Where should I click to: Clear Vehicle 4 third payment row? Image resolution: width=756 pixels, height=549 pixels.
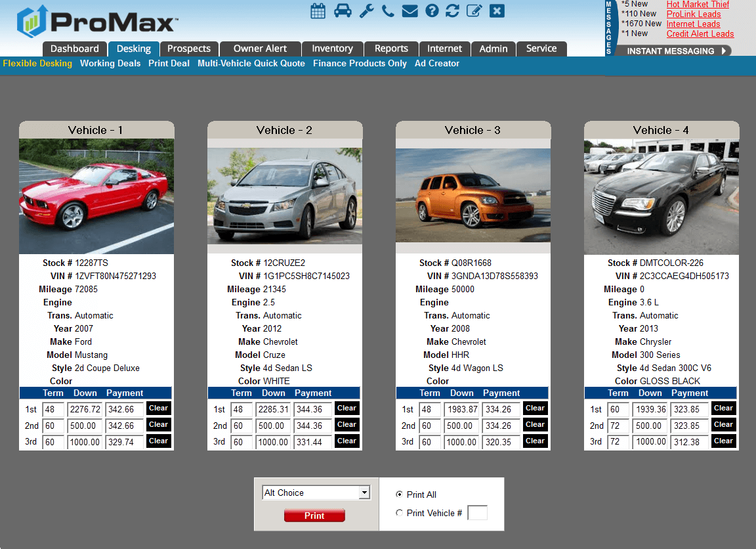(x=723, y=441)
